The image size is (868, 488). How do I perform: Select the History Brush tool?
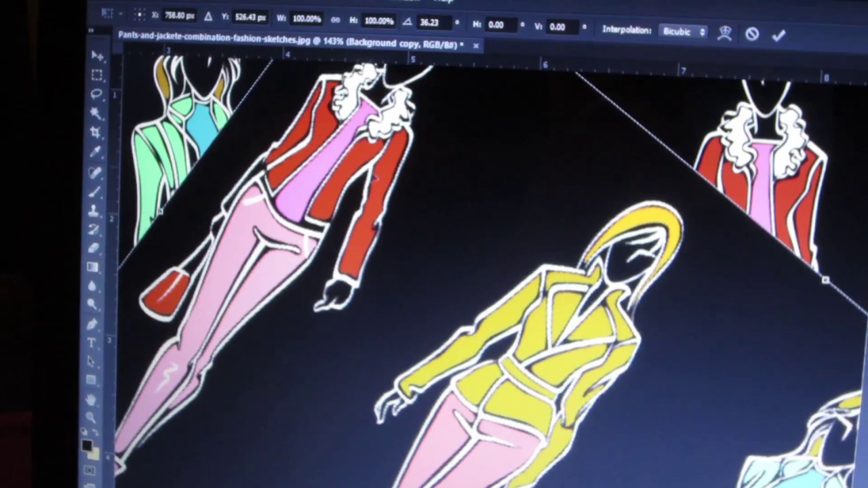94,229
